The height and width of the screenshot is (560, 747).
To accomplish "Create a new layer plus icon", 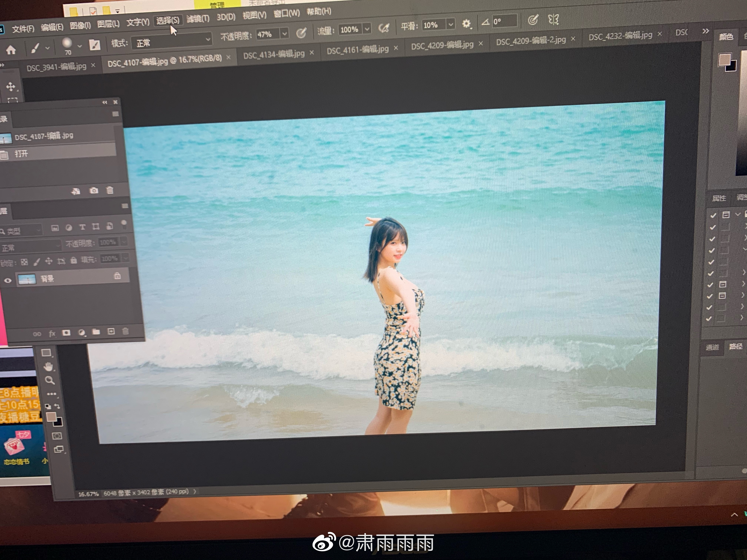I will click(x=111, y=331).
